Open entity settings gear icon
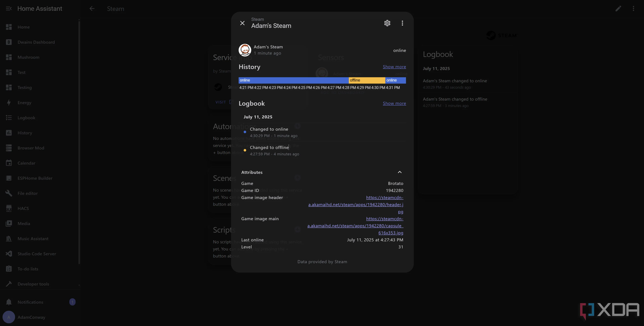The width and height of the screenshot is (644, 326). coord(387,23)
